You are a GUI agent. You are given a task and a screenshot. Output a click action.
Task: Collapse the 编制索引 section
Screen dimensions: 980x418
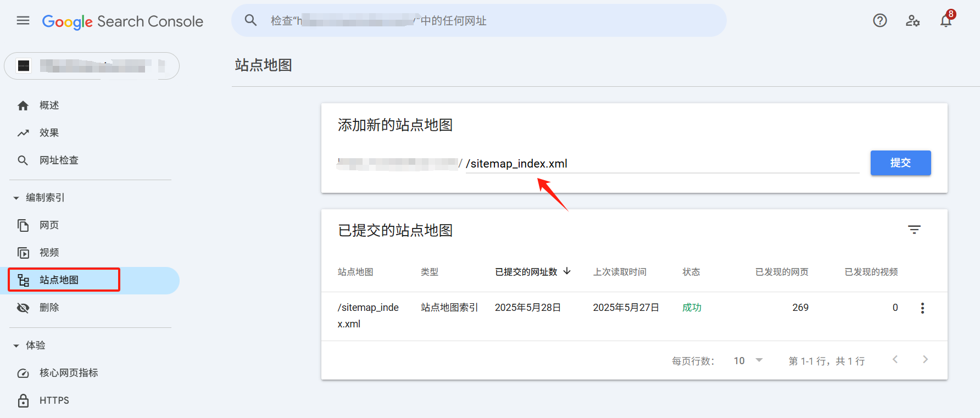[x=16, y=198]
